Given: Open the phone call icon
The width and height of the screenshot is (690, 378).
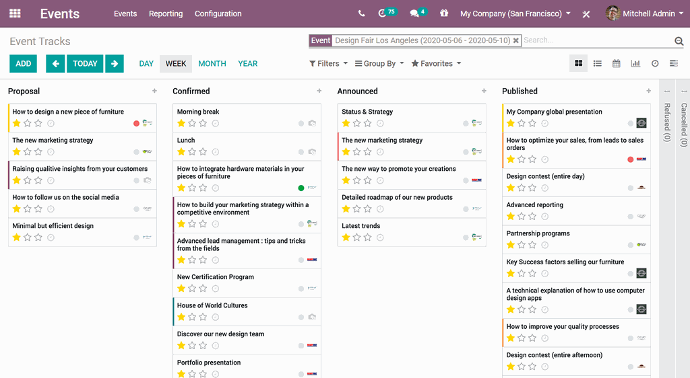Looking at the screenshot, I should [x=361, y=13].
